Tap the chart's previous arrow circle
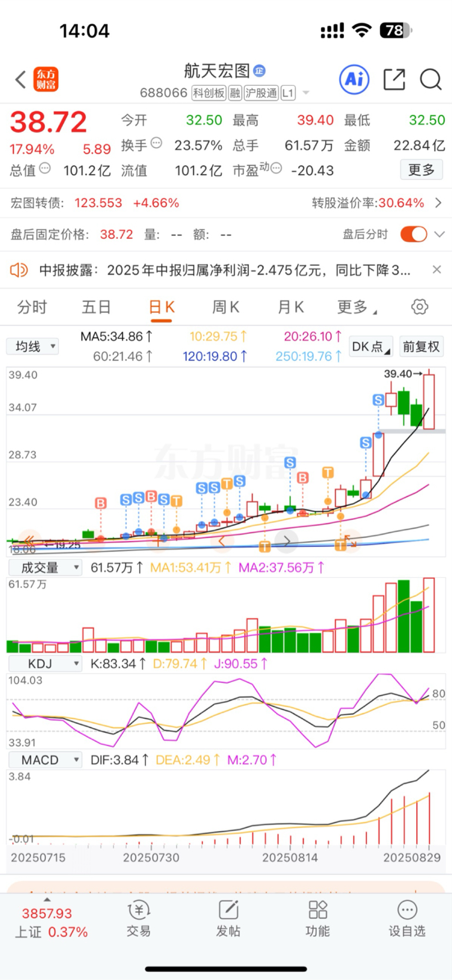The height and width of the screenshot is (980, 452). [x=222, y=541]
